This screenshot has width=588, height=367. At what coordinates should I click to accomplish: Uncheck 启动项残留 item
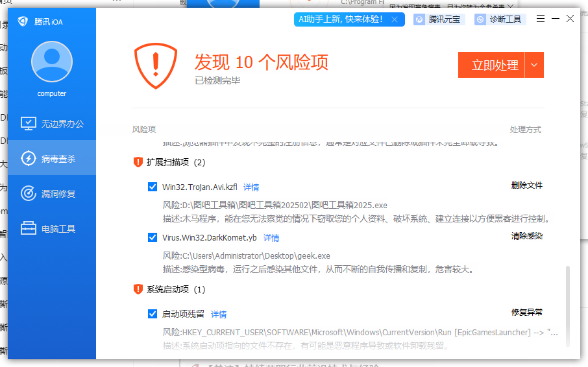pos(153,313)
